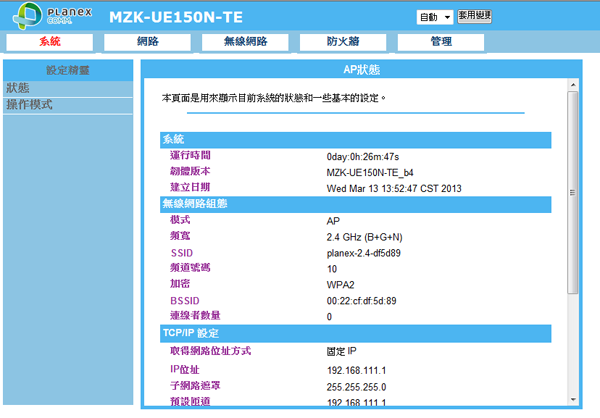Viewport: 600px width, 418px height.
Task: Click the SSID value planex-2.4-df5d89
Action: click(364, 253)
